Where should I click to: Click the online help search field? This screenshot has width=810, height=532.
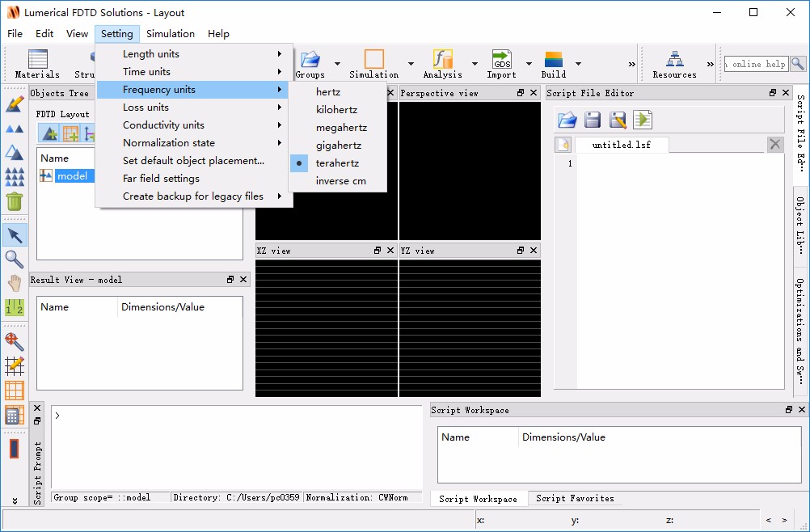click(x=755, y=64)
